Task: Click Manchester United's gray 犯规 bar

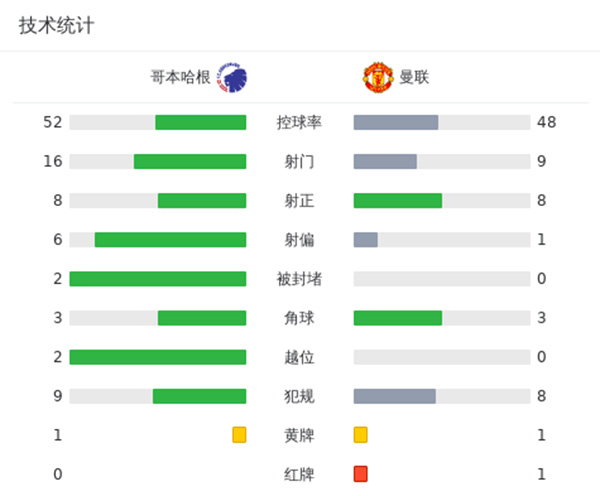Action: click(395, 396)
